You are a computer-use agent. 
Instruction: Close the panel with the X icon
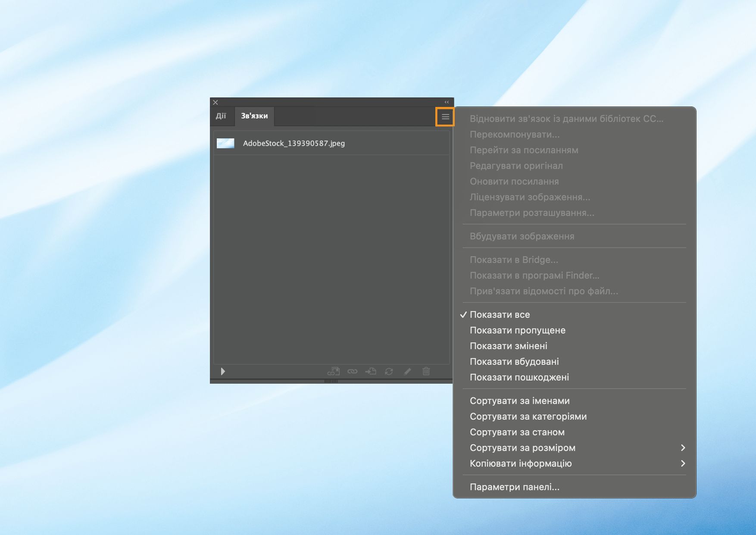[216, 102]
